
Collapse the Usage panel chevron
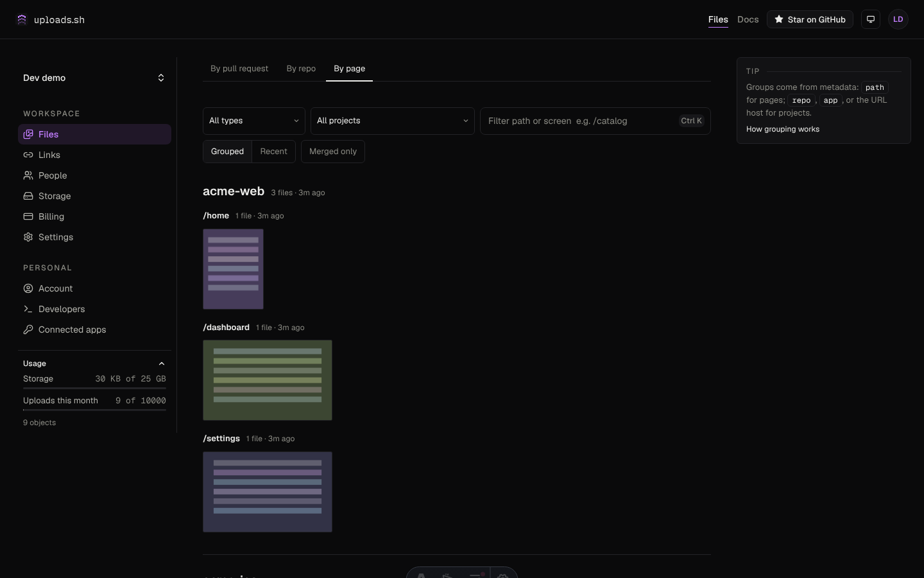pyautogui.click(x=161, y=363)
